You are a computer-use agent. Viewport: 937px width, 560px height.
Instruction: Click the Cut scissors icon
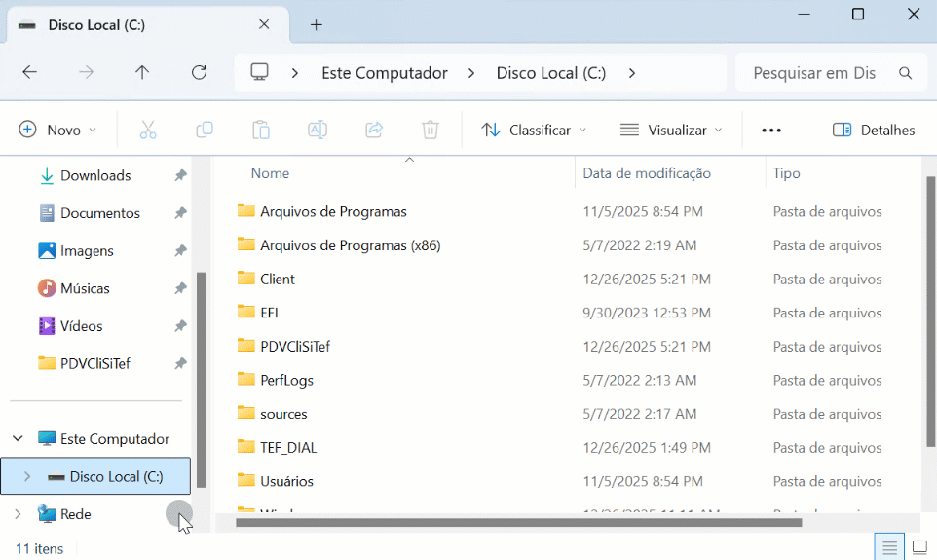[x=148, y=130]
